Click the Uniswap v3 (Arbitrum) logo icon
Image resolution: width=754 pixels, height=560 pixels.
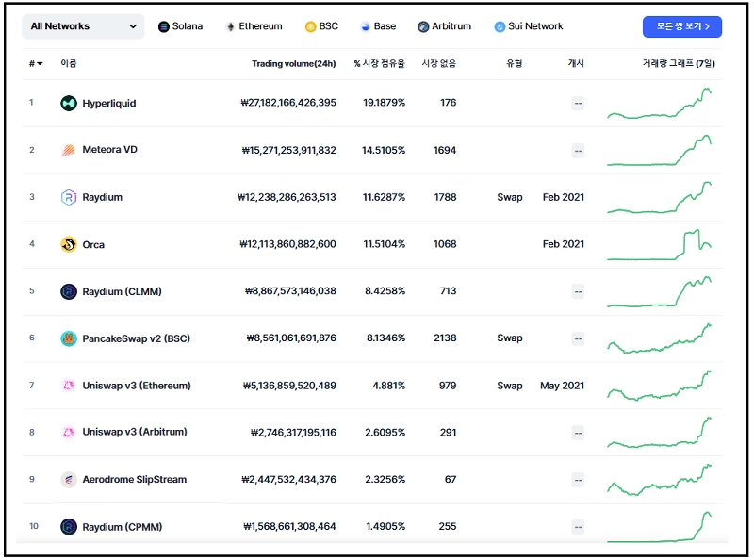(x=68, y=433)
